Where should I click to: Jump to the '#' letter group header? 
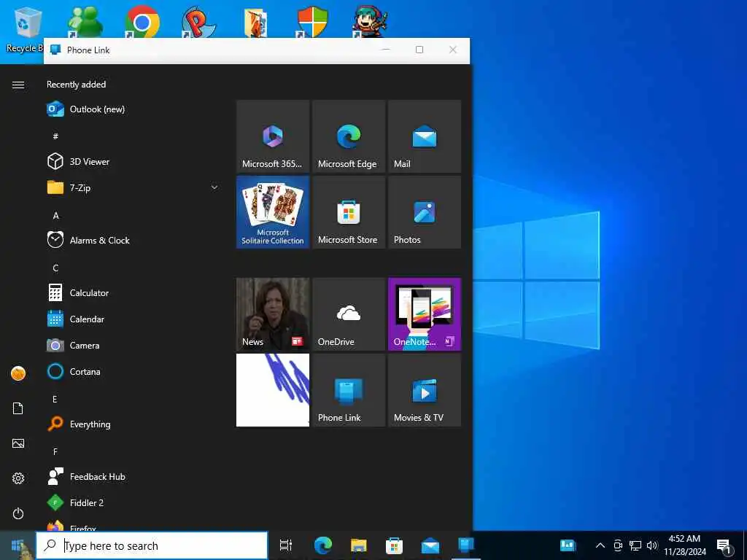(x=55, y=136)
